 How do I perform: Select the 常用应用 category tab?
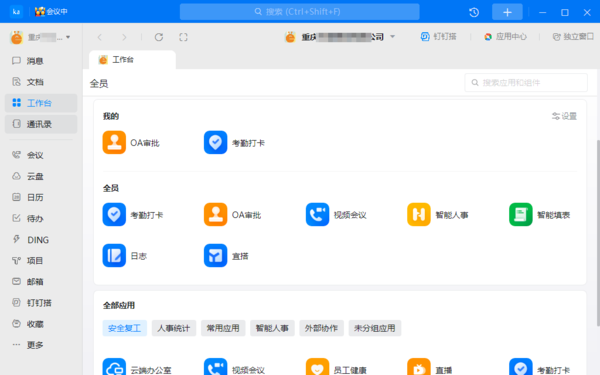click(223, 328)
